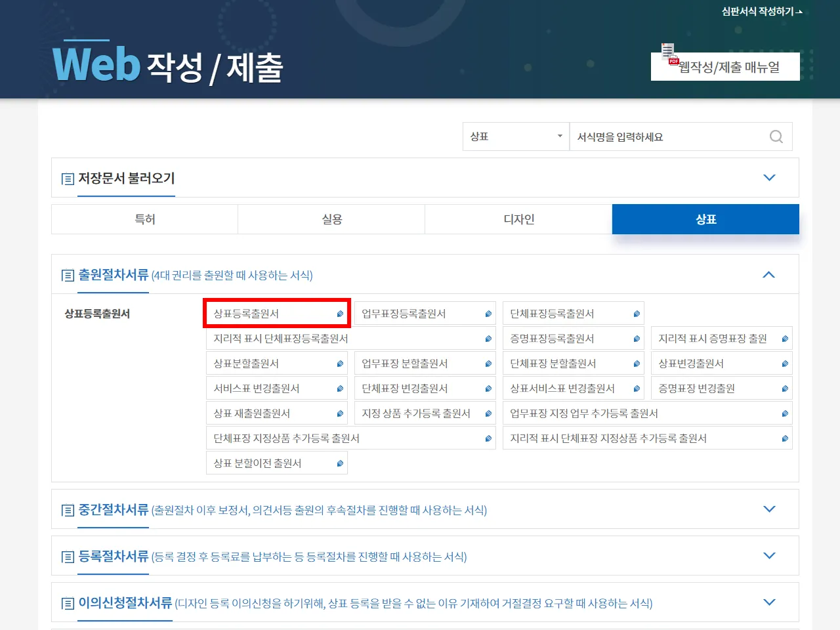The height and width of the screenshot is (630, 840).
Task: Open the 웹작성/제출 매뉴얼 button
Action: click(728, 67)
